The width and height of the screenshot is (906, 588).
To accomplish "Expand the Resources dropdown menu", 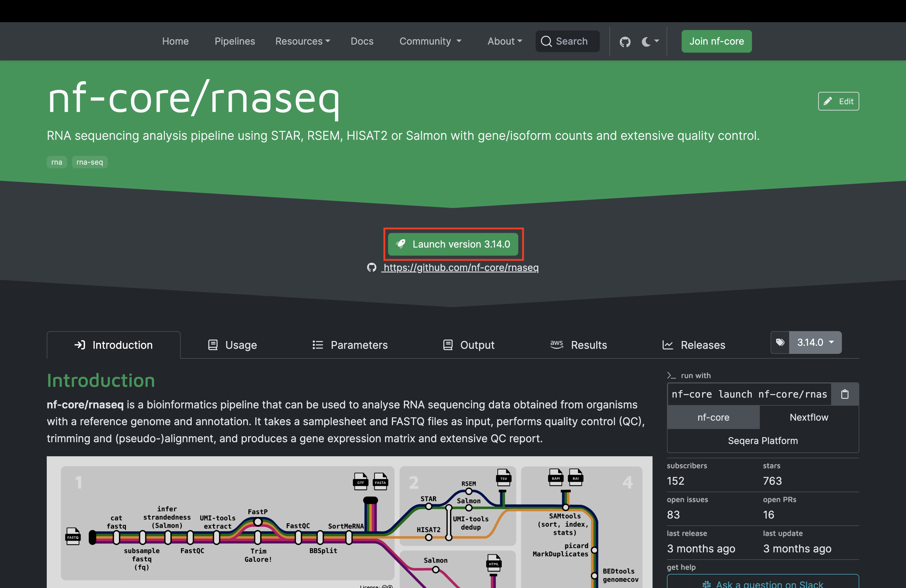I will point(303,41).
